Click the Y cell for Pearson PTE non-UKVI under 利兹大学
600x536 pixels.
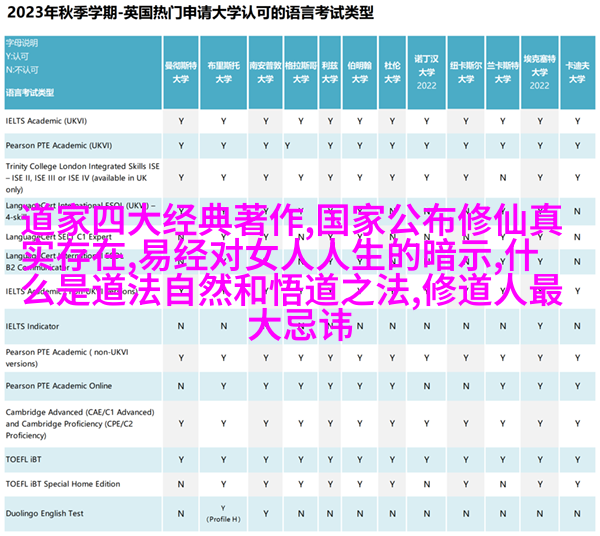pos(330,358)
